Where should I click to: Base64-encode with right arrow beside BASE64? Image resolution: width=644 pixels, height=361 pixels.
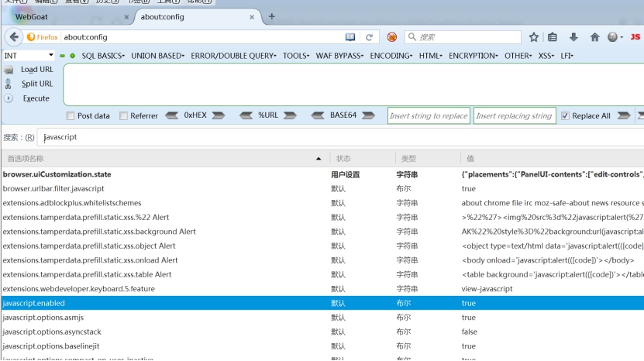click(368, 116)
